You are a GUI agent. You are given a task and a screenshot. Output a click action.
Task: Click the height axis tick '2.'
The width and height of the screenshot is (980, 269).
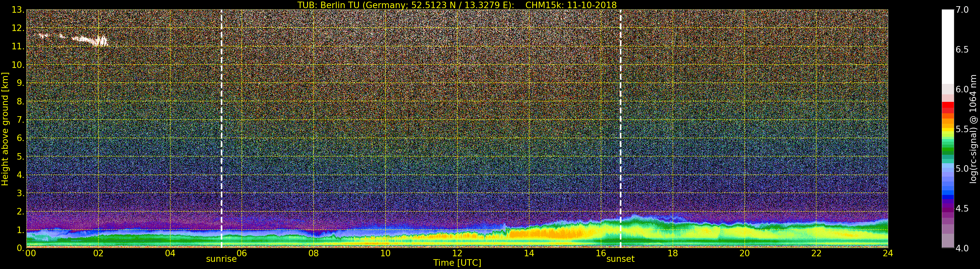point(20,211)
